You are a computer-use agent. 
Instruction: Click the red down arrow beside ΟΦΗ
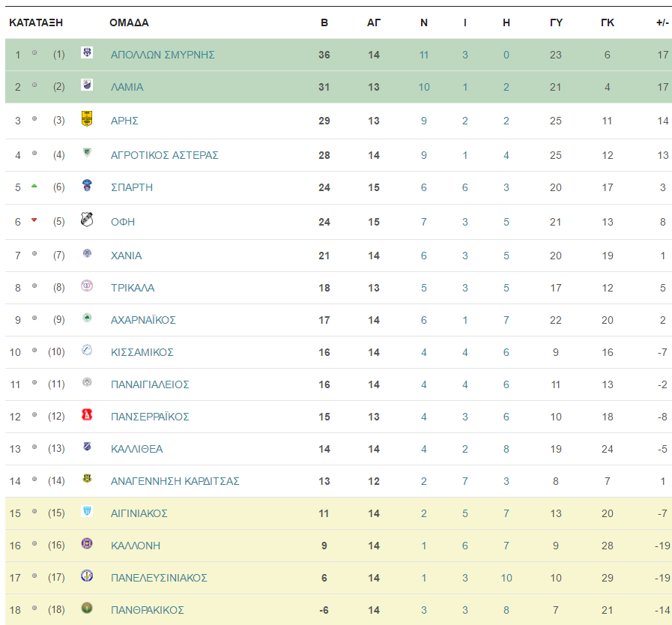[x=34, y=220]
